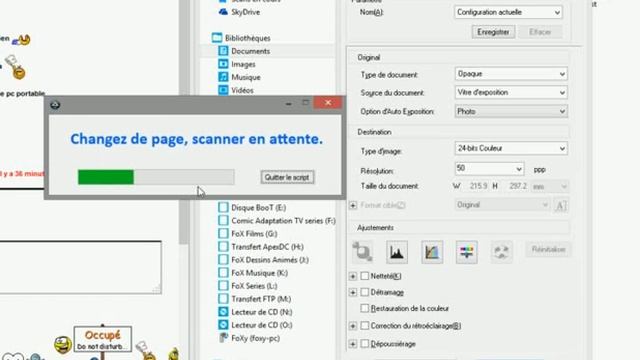This screenshot has width=640, height=360.
Task: Open the tone correction curve tool
Action: (x=432, y=251)
